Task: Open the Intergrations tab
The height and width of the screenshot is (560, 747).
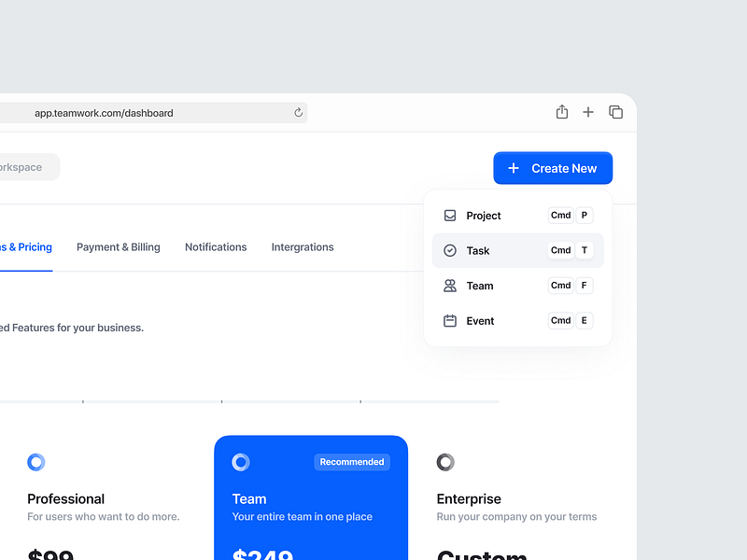Action: pos(303,247)
